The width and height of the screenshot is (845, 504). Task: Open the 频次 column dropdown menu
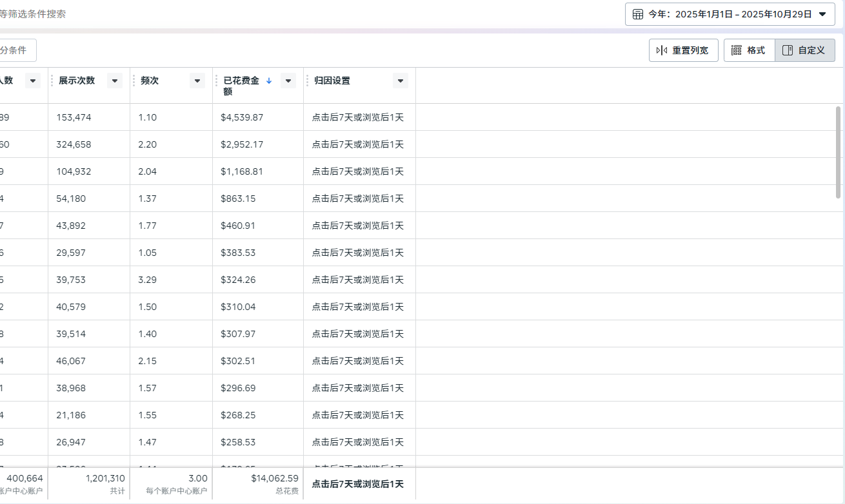[197, 81]
